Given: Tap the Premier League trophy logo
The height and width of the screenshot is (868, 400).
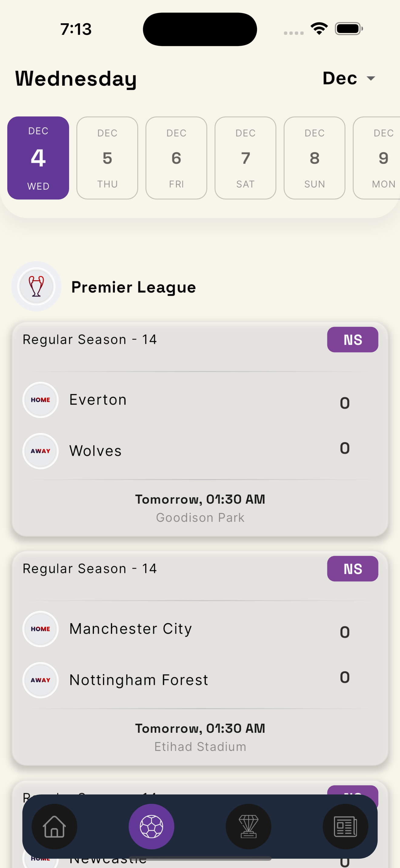Looking at the screenshot, I should [x=36, y=286].
